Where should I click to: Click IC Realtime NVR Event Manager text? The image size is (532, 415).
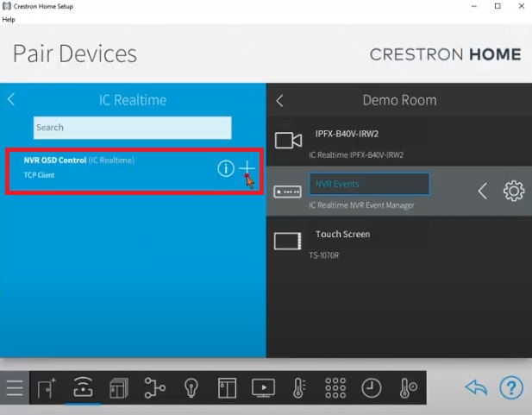coord(361,205)
